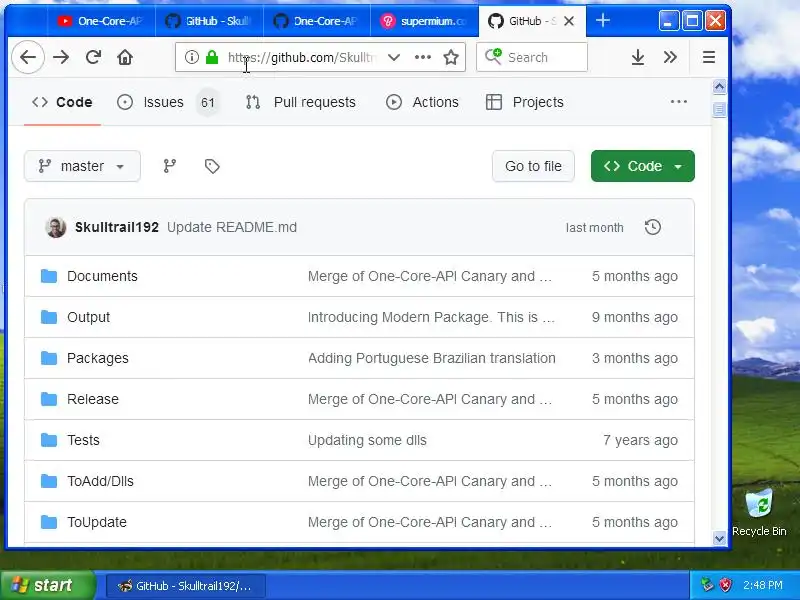
Task: Open the browser hamburger menu
Action: [x=709, y=57]
